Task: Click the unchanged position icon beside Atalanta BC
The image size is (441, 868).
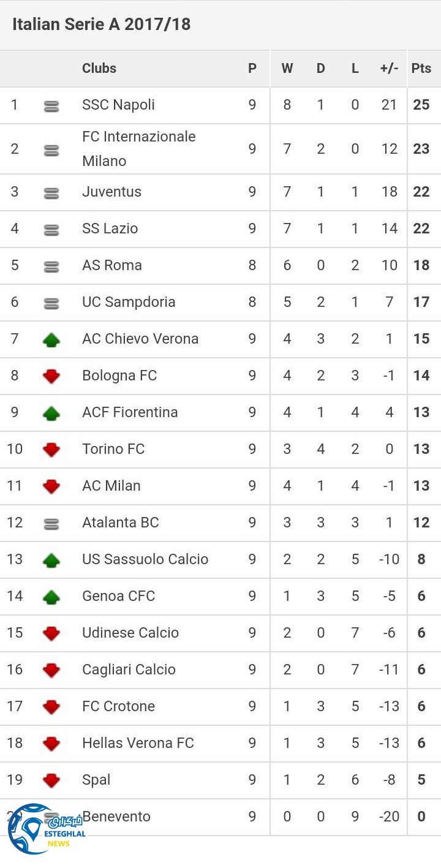Action: (51, 523)
